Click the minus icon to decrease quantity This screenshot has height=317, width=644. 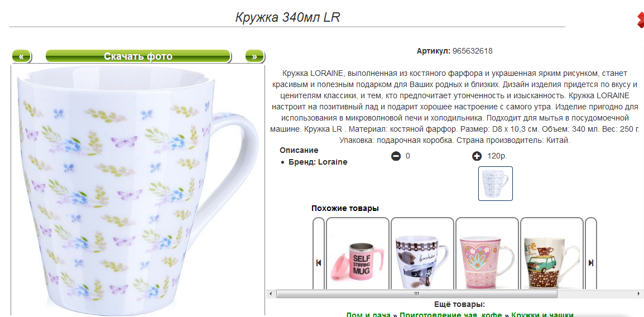[396, 156]
